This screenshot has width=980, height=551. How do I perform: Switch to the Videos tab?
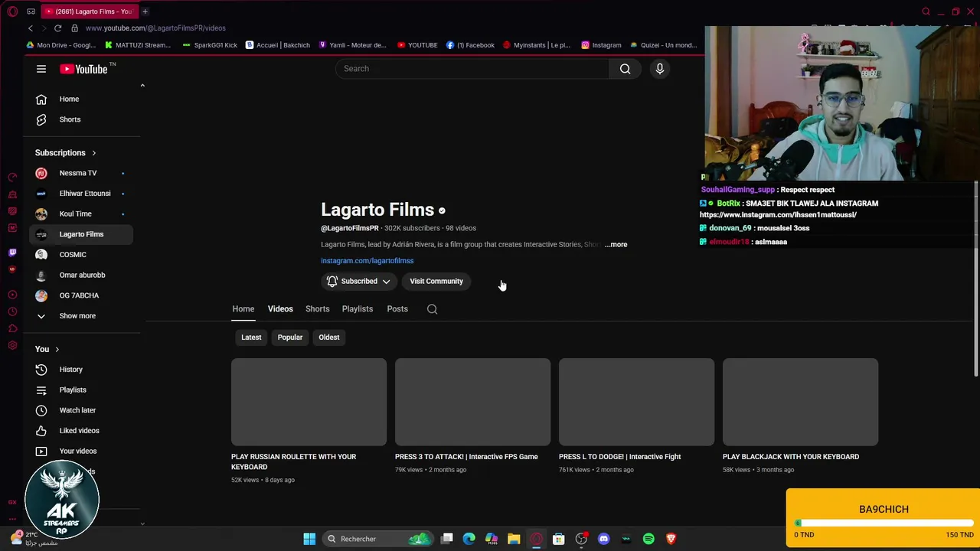[x=280, y=309]
